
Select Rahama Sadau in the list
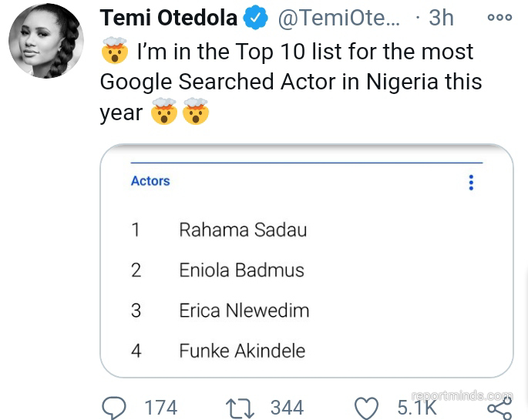click(x=243, y=230)
